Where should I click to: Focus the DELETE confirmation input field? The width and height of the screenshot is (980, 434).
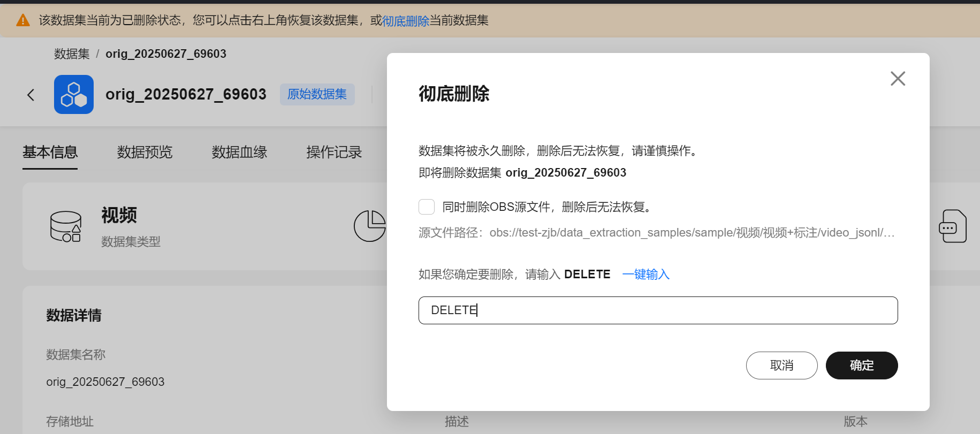[x=658, y=310]
